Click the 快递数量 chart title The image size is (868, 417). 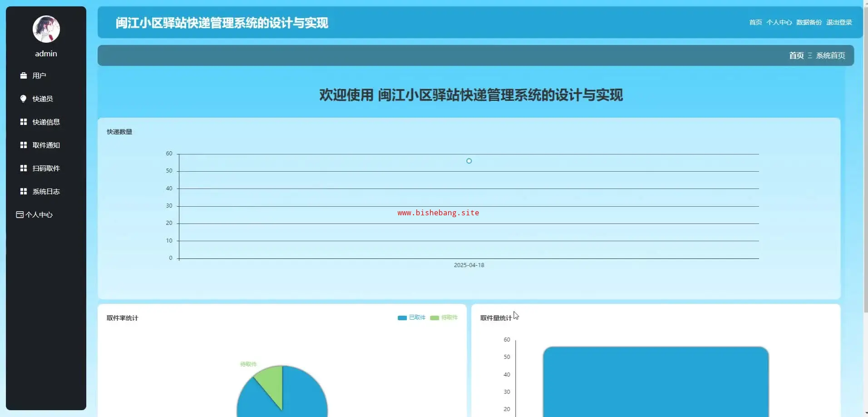tap(119, 132)
